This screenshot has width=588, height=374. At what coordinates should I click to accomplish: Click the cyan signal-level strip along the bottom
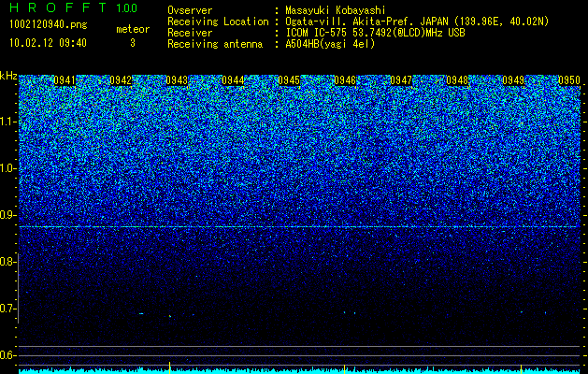point(300,371)
